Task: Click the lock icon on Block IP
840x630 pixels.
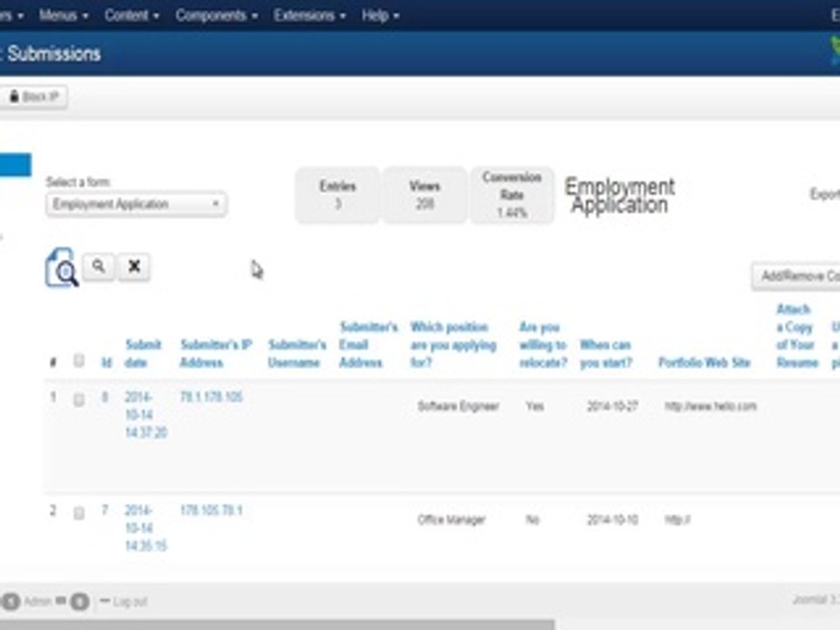Action: click(x=14, y=96)
